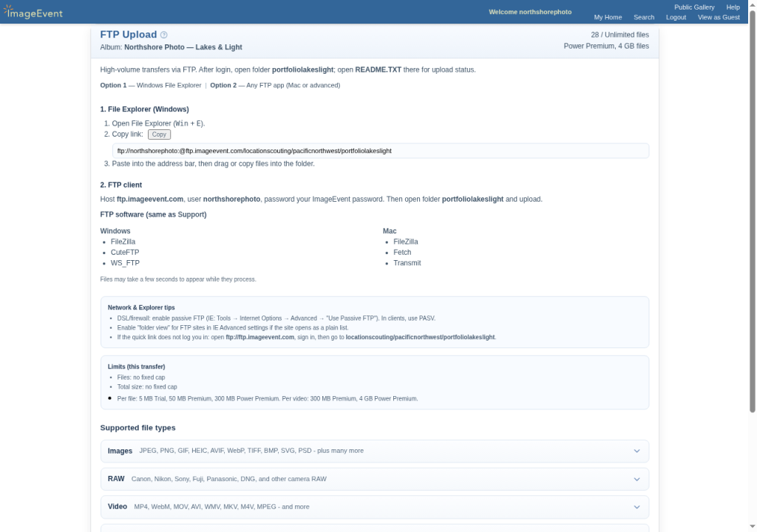
Task: Click the Copy link button
Action: [x=159, y=134]
